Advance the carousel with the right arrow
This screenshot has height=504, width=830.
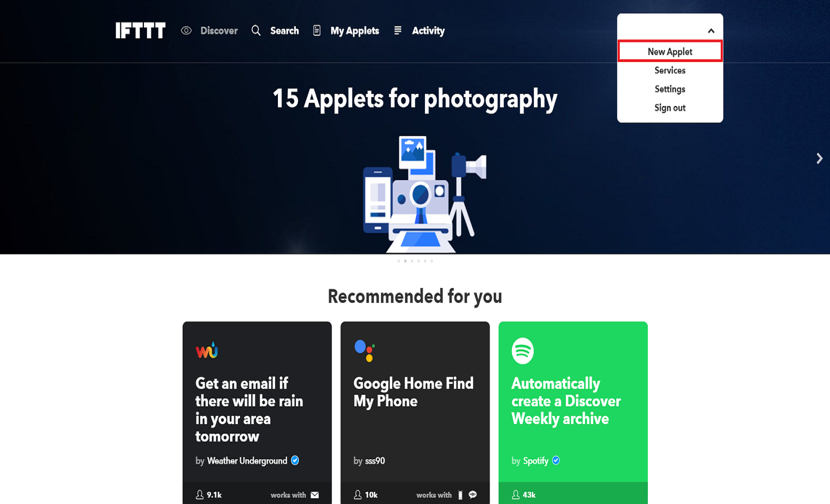click(819, 159)
